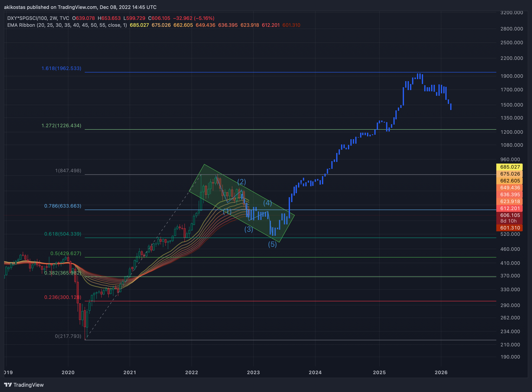Click the 2021 time axis label
The height and width of the screenshot is (392, 532).
pos(130,373)
